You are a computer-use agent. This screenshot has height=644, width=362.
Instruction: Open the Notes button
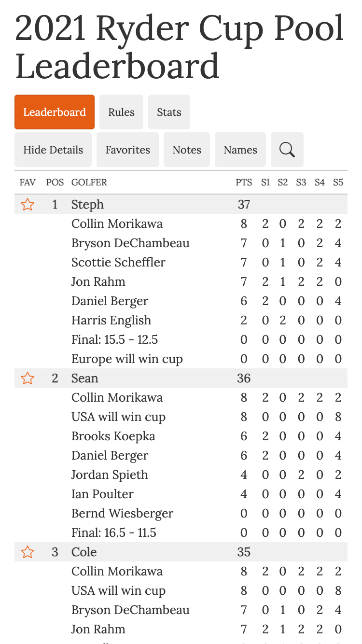point(187,150)
